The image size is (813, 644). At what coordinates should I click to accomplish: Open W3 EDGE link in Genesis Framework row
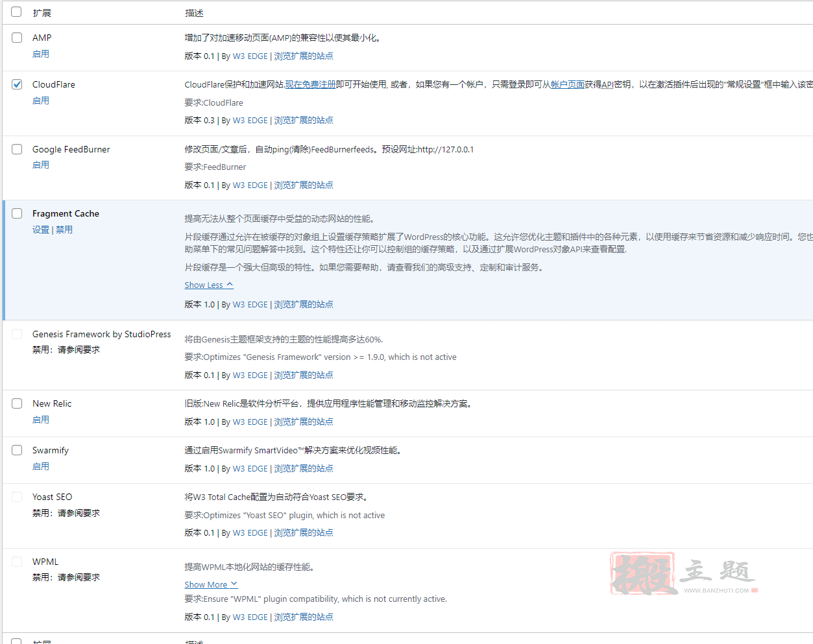pyautogui.click(x=250, y=375)
